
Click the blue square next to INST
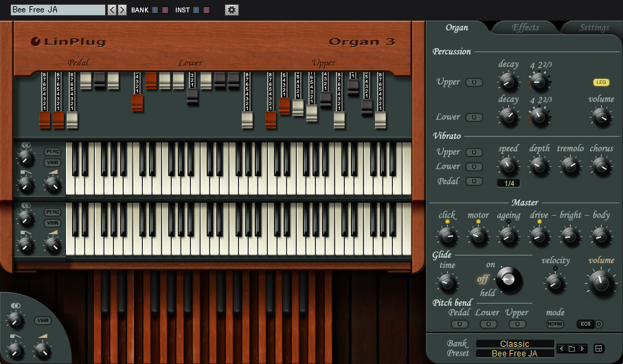196,10
